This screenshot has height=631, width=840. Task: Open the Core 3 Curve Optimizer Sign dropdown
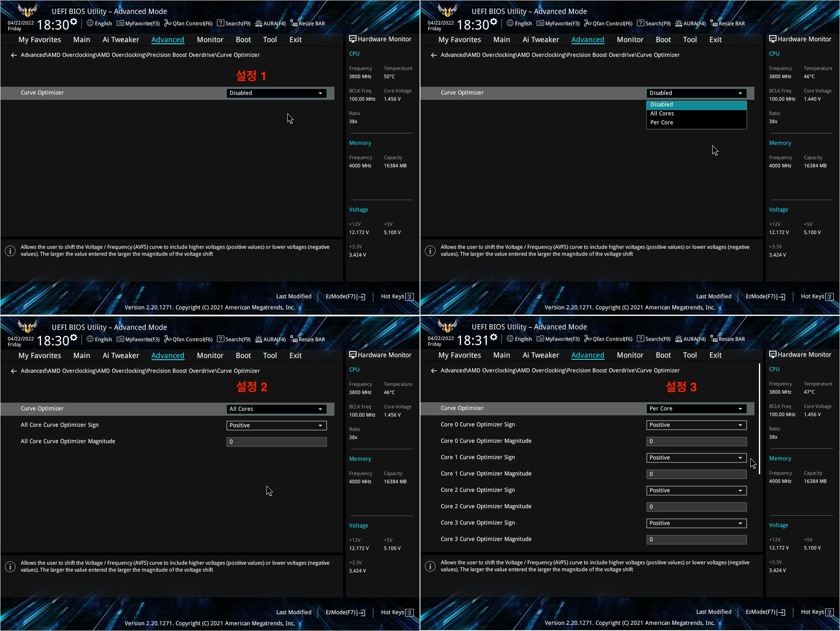point(696,523)
